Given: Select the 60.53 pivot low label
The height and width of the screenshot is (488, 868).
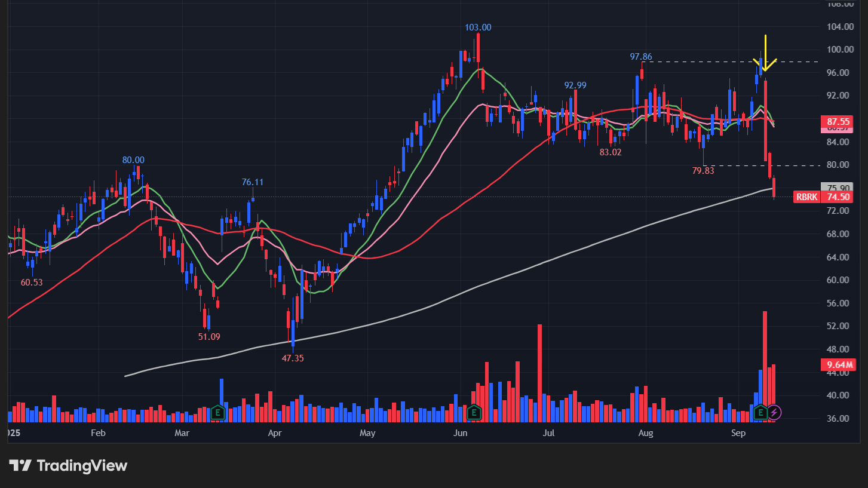Looking at the screenshot, I should [32, 283].
